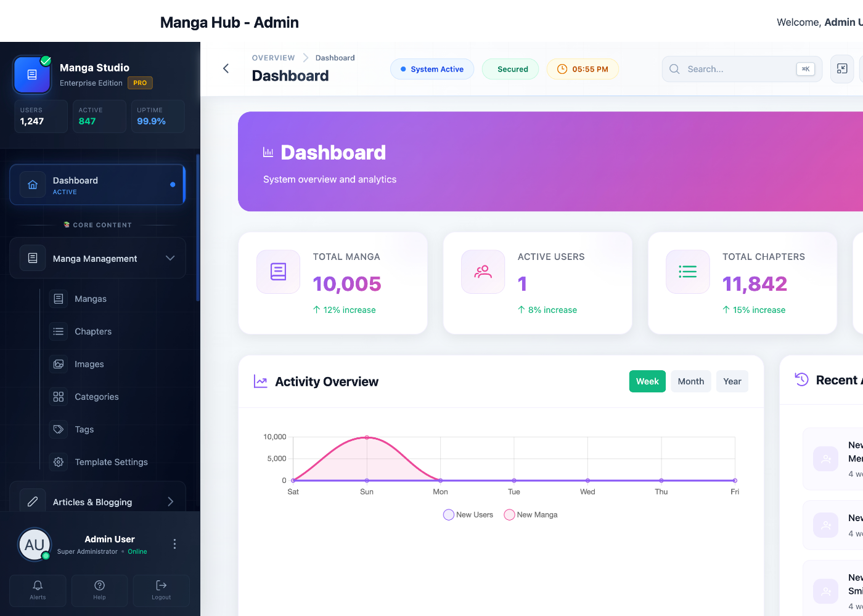This screenshot has width=863, height=616.
Task: Click the 05:55 PM clock badge
Action: (x=583, y=69)
